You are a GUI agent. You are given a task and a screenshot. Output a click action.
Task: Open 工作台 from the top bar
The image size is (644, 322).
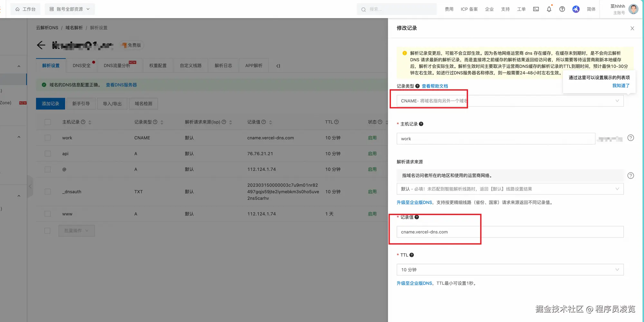(25, 9)
